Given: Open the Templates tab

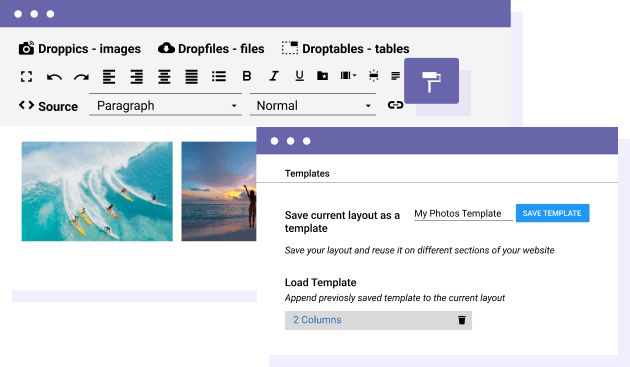Looking at the screenshot, I should pos(307,173).
